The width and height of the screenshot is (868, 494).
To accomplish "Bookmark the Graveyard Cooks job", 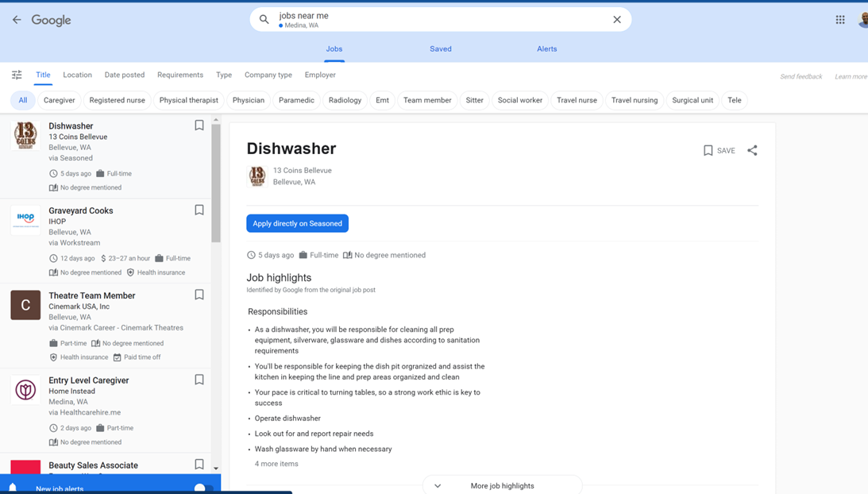I will pyautogui.click(x=199, y=210).
